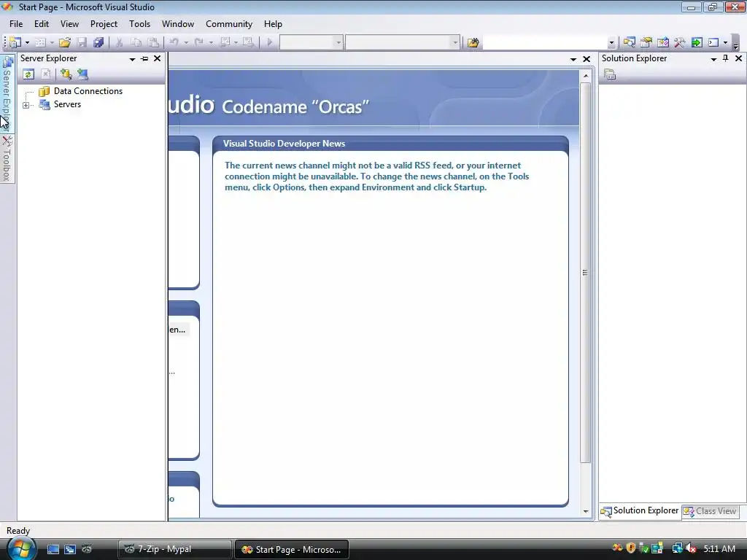Screen dimensions: 747x560
Task: Click the Server Explorer Refresh icon
Action: point(28,74)
